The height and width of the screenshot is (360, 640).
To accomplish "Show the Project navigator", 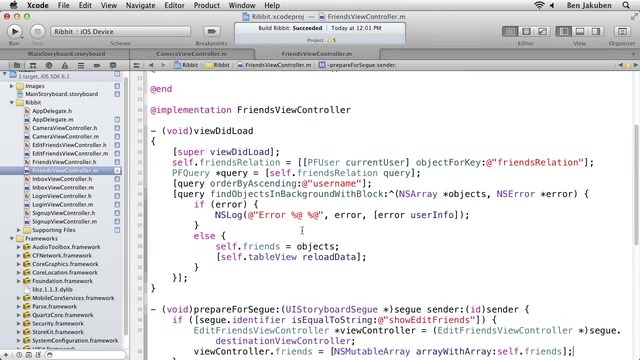I will click(17, 65).
